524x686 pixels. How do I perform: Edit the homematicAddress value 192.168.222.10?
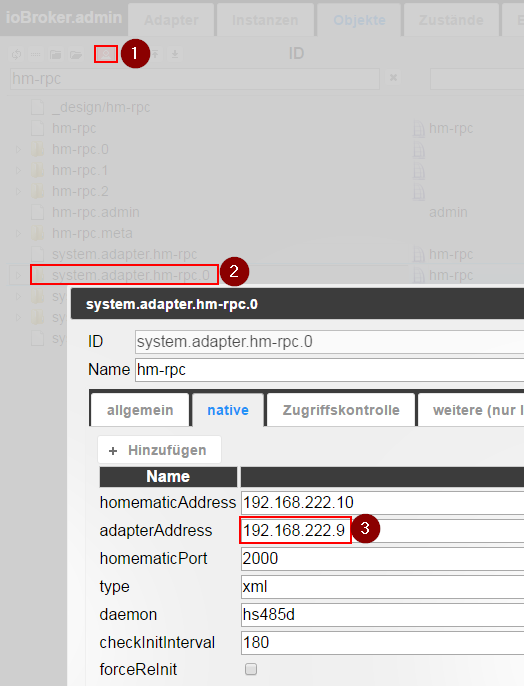(382, 502)
